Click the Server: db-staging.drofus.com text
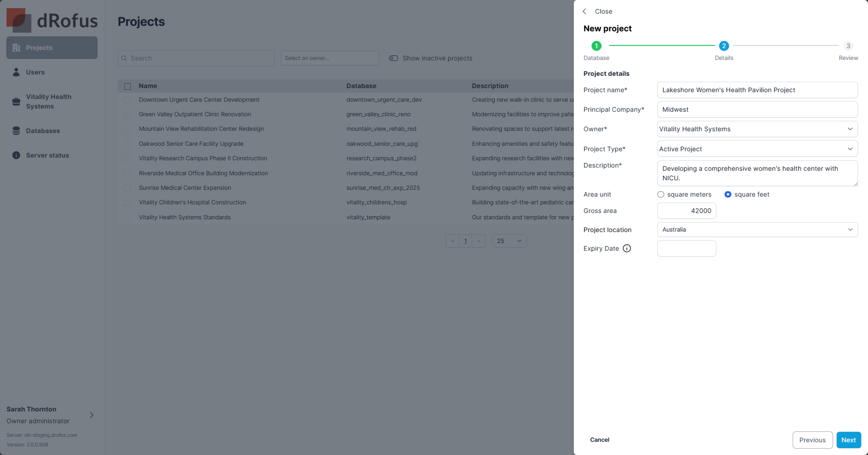Viewport: 868px width, 455px height. (x=42, y=435)
